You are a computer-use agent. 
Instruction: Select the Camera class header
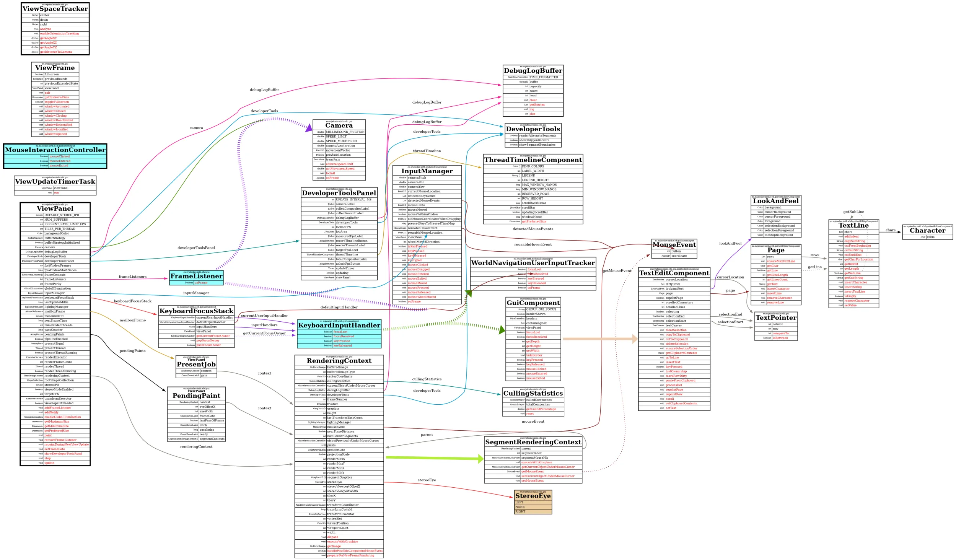[339, 125]
